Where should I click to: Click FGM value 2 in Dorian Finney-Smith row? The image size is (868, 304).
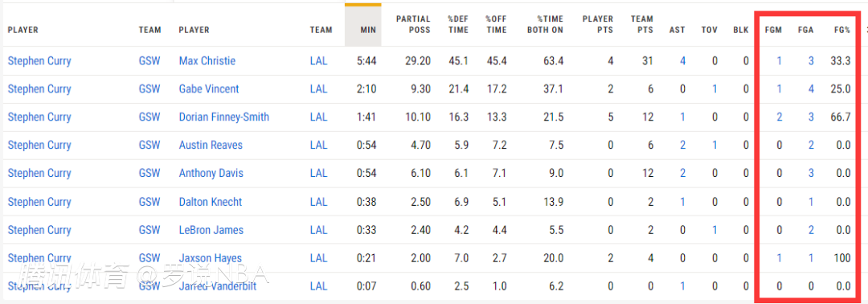(779, 117)
